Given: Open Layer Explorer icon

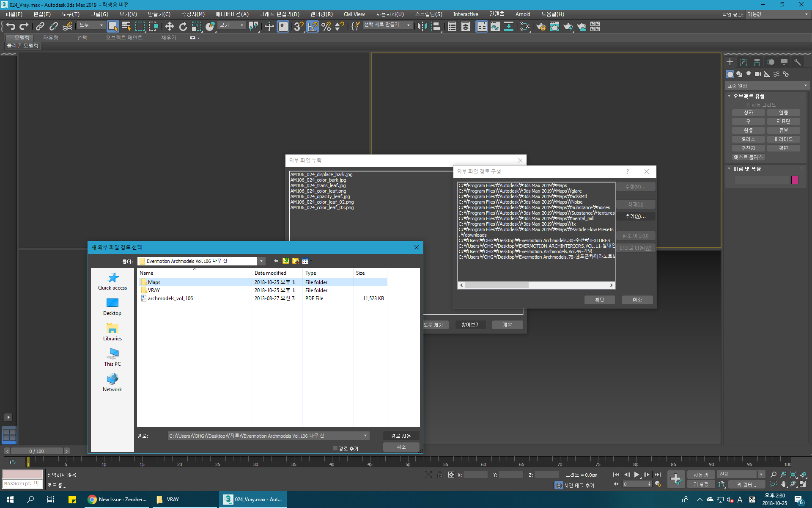Looking at the screenshot, I should tap(466, 27).
